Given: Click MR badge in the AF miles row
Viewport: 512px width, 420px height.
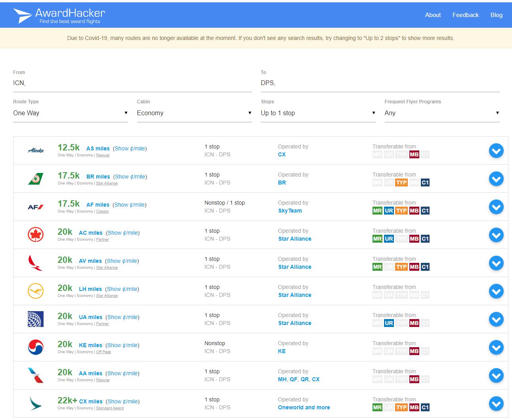Looking at the screenshot, I should pyautogui.click(x=377, y=211).
